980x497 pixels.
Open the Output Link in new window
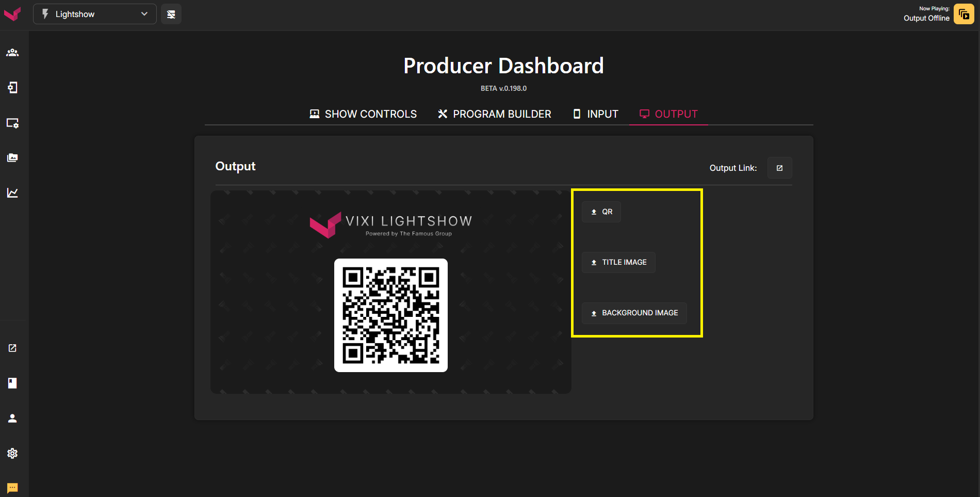tap(779, 168)
